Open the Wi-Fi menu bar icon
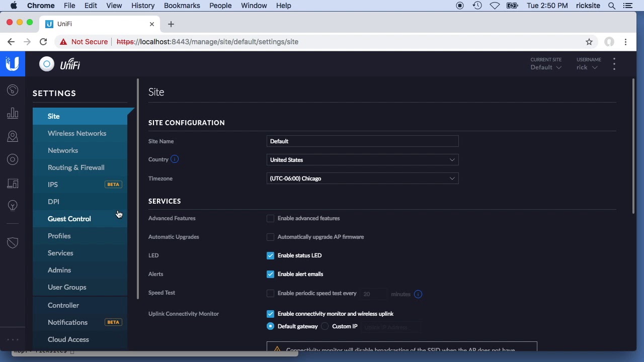This screenshot has width=644, height=362. click(x=495, y=6)
